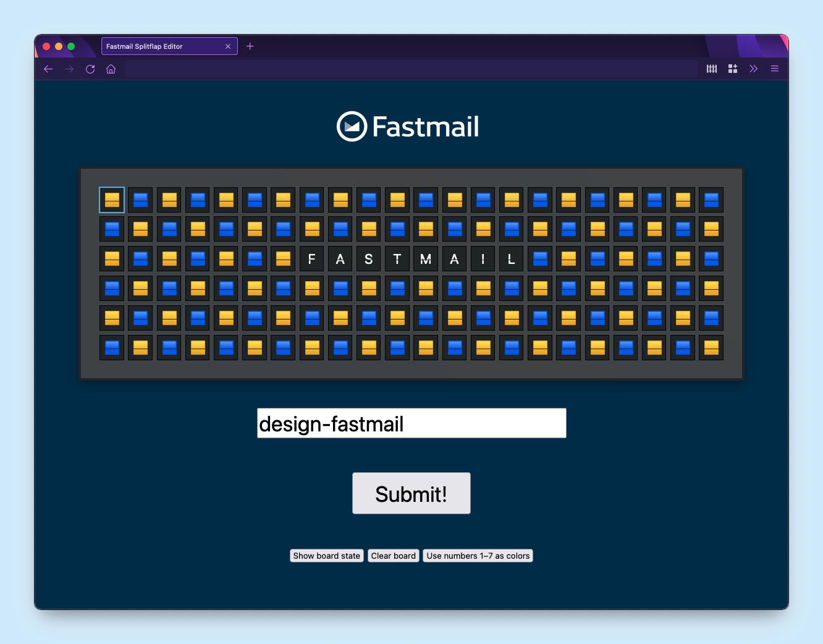Image resolution: width=823 pixels, height=644 pixels.
Task: Expand the toolbar overflow chevron
Action: pyautogui.click(x=753, y=69)
